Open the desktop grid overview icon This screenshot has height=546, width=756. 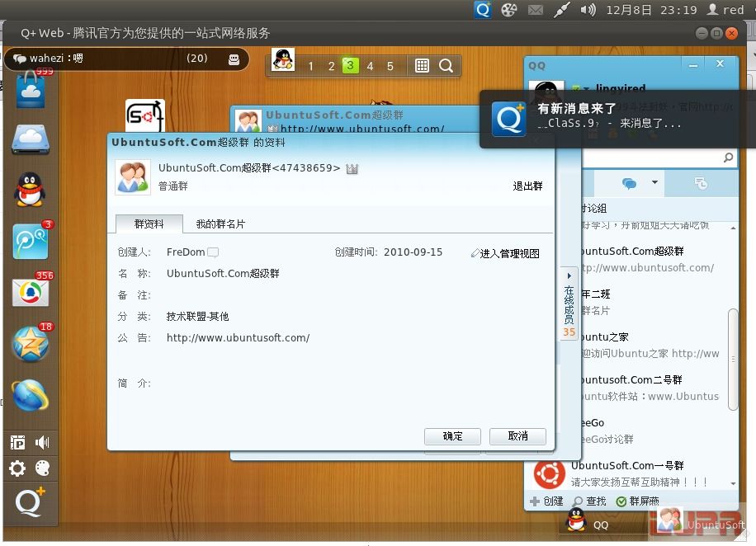[422, 66]
